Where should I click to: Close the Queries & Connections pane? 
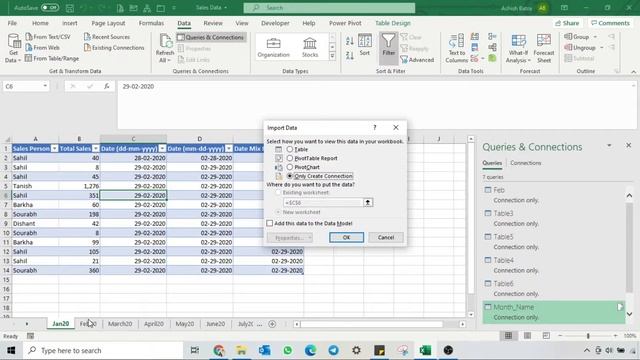pos(629,146)
